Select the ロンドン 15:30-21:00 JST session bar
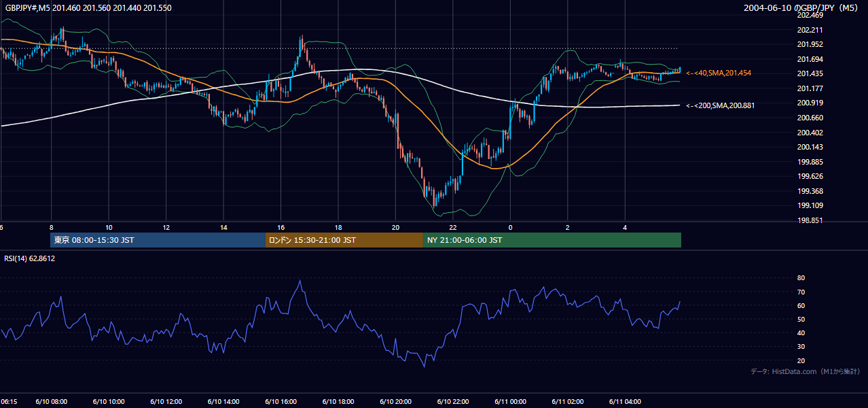The image size is (868, 408). pos(344,240)
